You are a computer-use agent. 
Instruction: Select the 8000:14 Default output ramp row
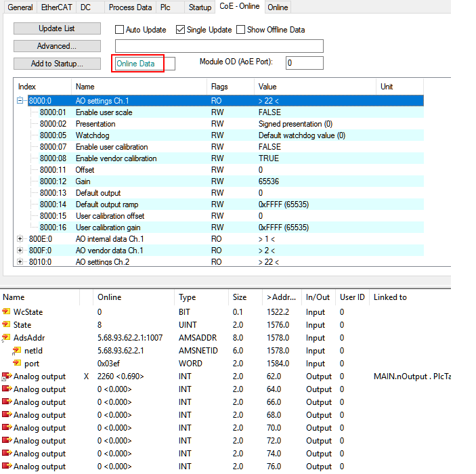[x=232, y=204]
